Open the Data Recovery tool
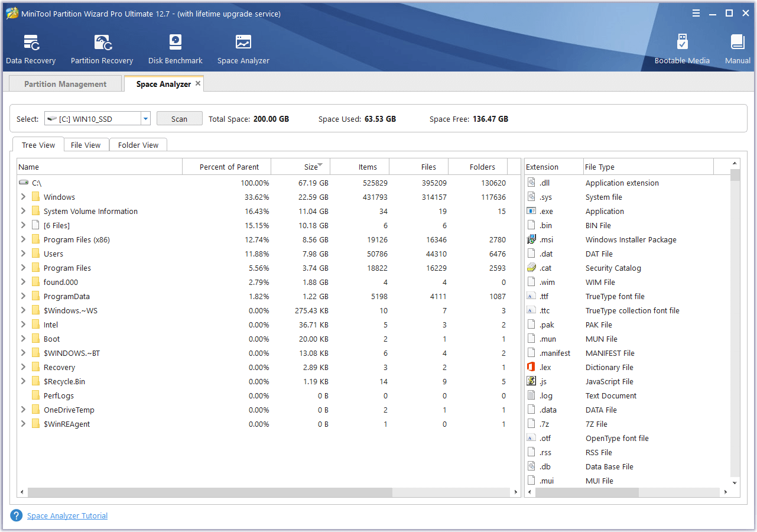Screen dimensions: 757x532 31,50
